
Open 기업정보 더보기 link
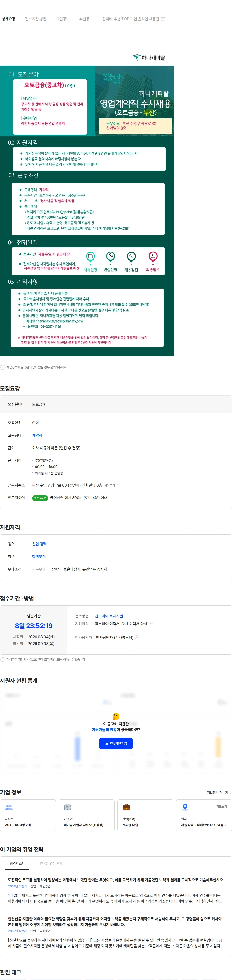219,793
